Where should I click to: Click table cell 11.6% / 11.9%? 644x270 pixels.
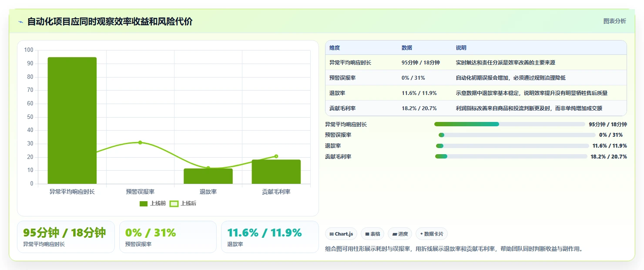419,93
